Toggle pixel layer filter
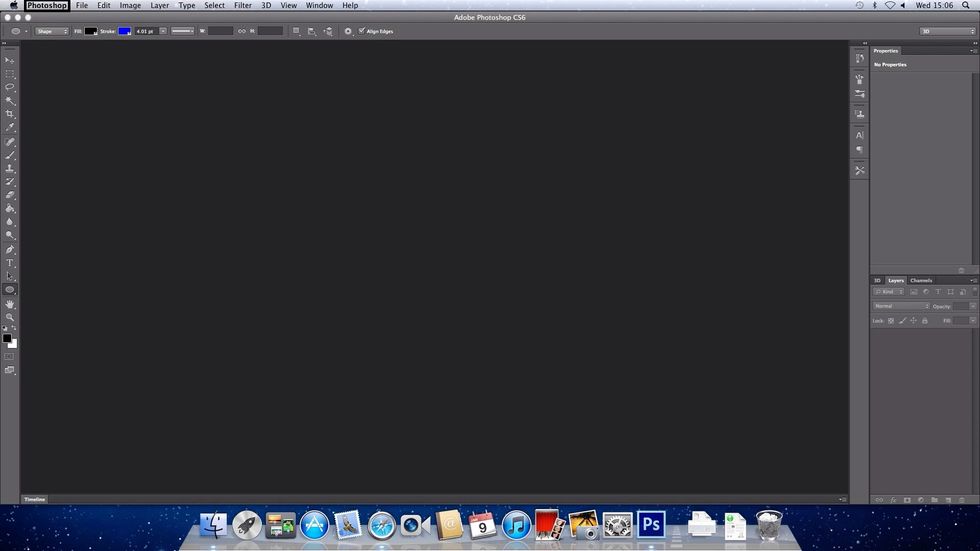This screenshot has height=551, width=980. pyautogui.click(x=914, y=292)
